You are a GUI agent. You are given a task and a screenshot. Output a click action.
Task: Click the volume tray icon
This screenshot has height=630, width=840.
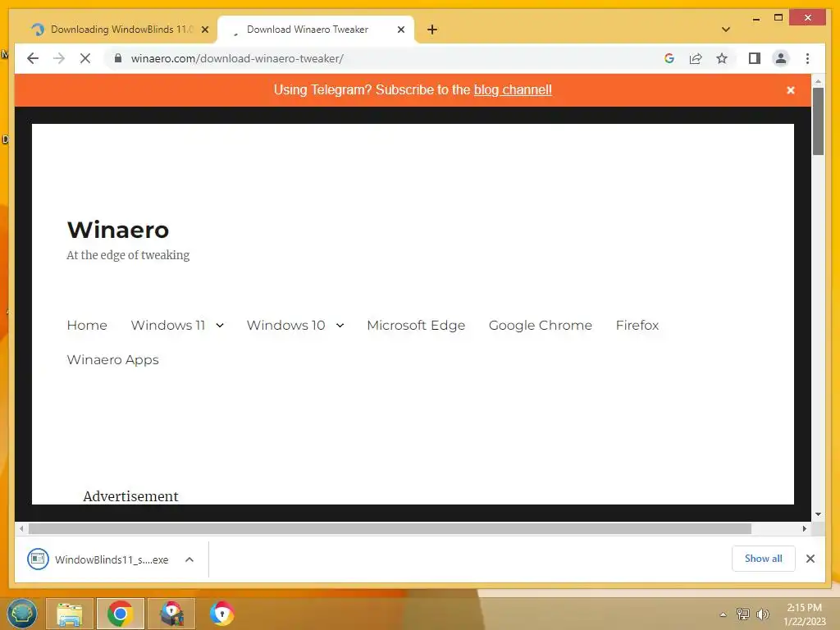pyautogui.click(x=762, y=614)
